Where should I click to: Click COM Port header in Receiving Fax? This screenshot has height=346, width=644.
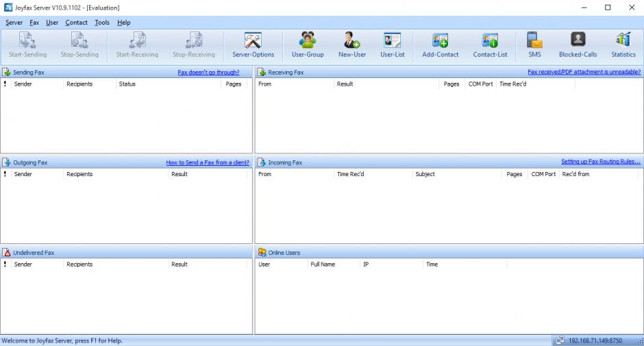click(480, 84)
